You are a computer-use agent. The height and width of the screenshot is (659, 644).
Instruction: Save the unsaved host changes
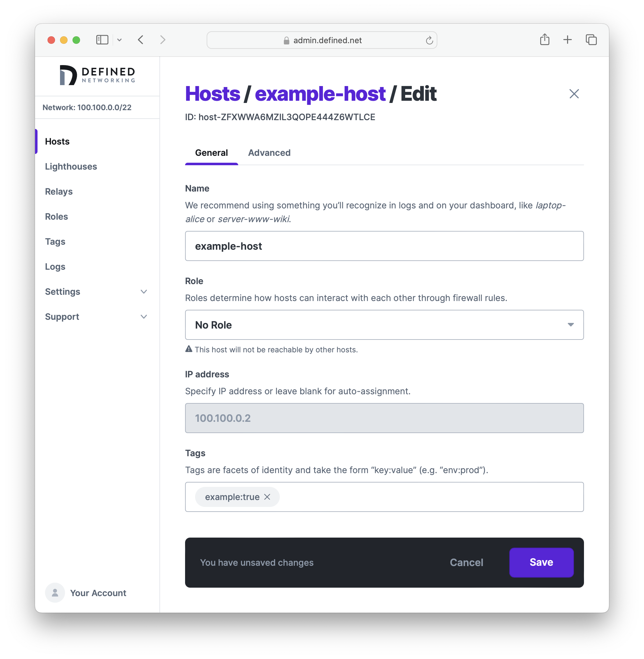(540, 562)
